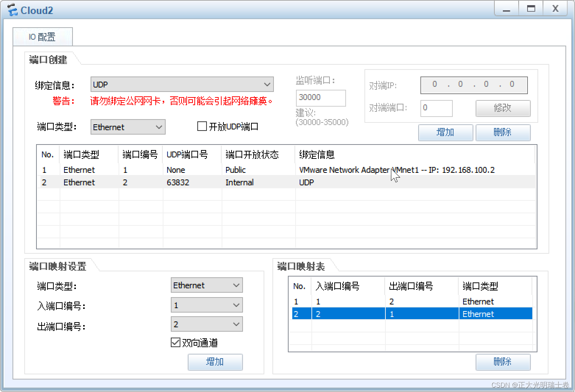Click the Cloud2 app icon in title bar
This screenshot has height=392, width=575.
coord(12,10)
